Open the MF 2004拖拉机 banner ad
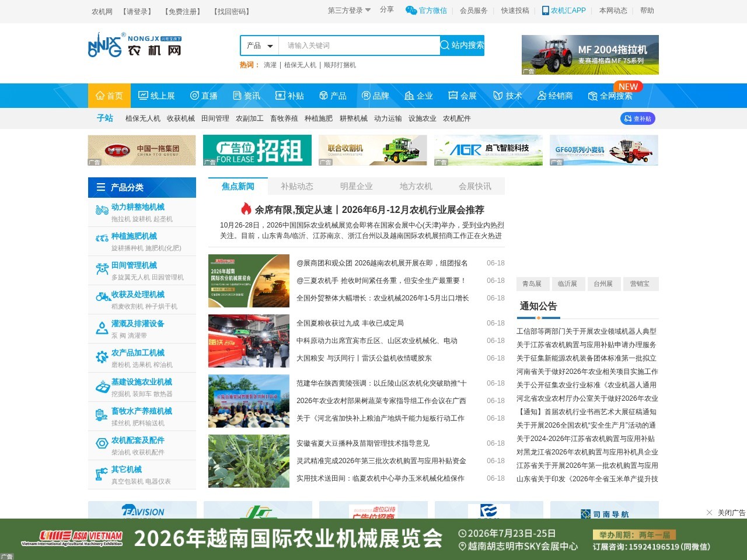747x560 pixels. click(x=590, y=55)
